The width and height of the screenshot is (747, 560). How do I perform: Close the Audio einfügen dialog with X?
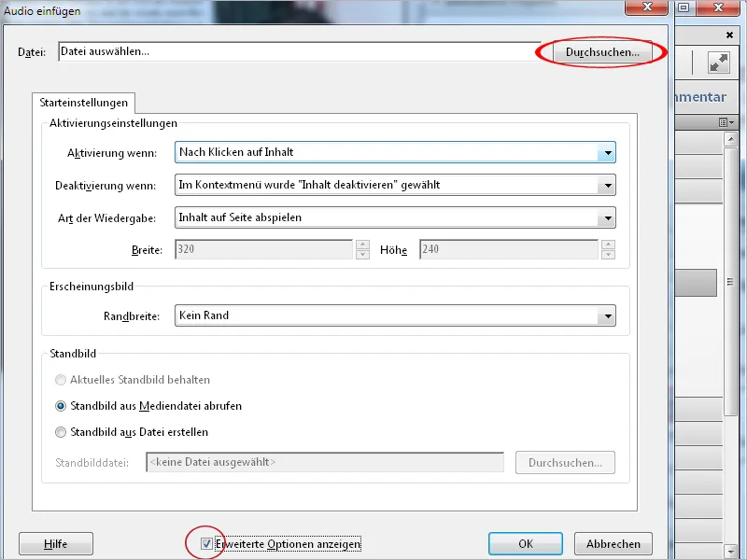pos(646,7)
